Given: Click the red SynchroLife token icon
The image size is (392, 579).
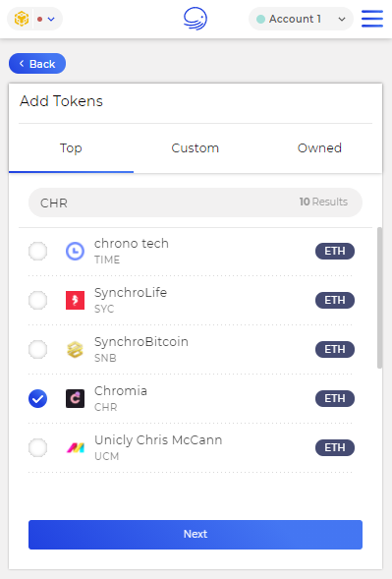Looking at the screenshot, I should click(75, 300).
